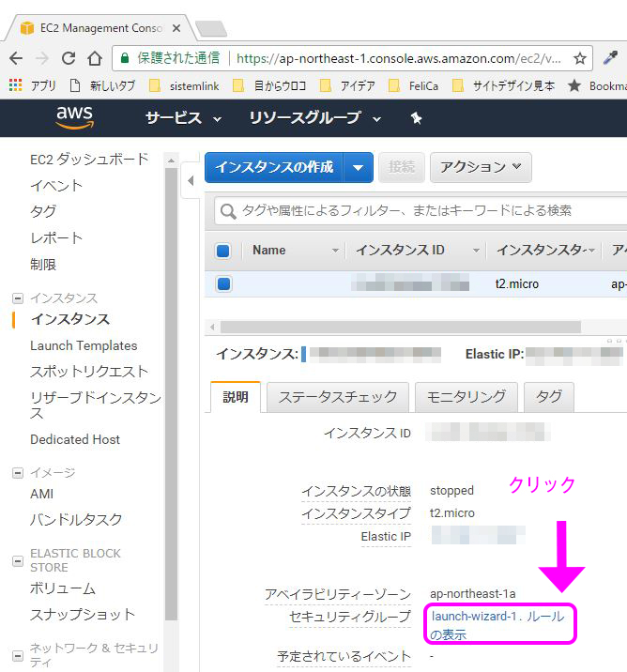Open the サービス dropdown menu
Image resolution: width=627 pixels, height=672 pixels.
pyautogui.click(x=183, y=118)
